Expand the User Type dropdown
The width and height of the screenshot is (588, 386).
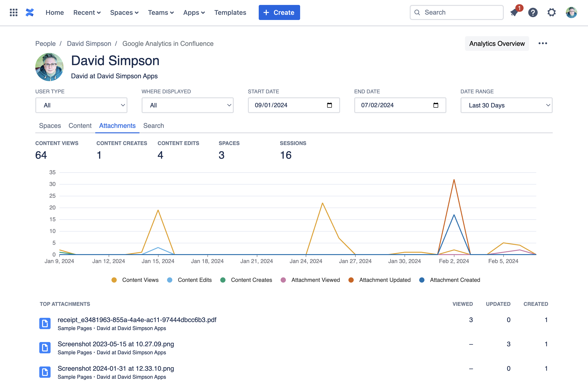pos(81,105)
